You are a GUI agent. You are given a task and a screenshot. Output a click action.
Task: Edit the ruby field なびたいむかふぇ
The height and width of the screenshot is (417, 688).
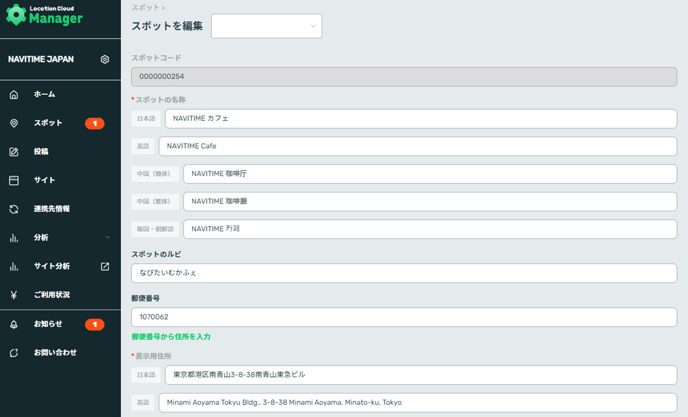[404, 273]
